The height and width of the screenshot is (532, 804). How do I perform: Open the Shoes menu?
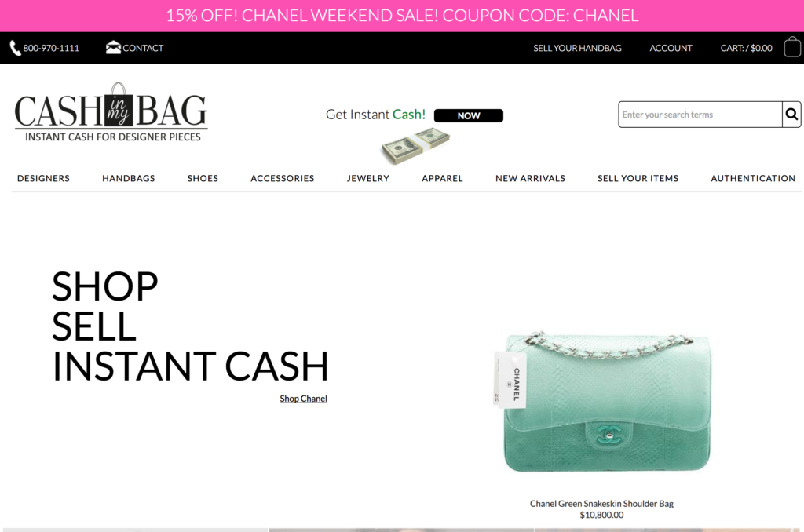point(203,178)
